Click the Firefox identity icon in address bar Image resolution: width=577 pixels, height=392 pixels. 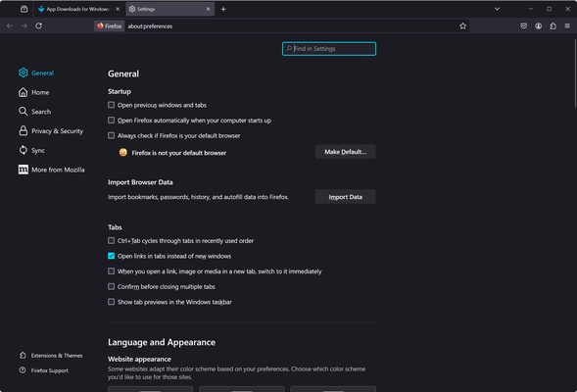(x=100, y=25)
